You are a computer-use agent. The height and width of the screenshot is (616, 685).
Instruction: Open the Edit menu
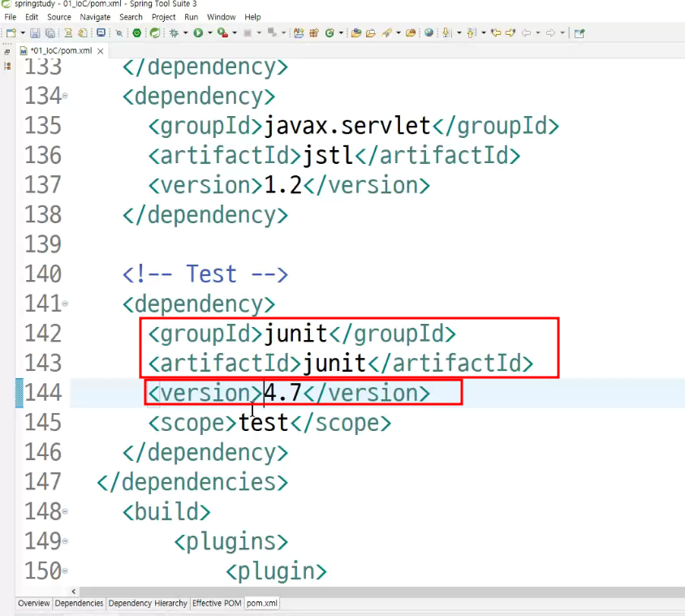point(32,17)
